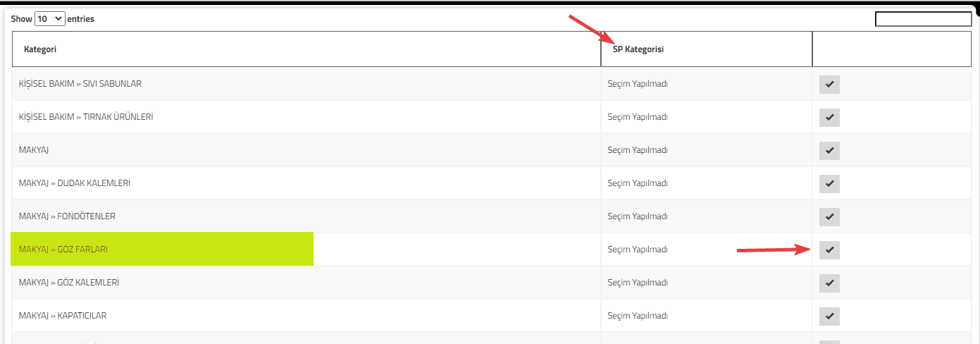Click checkmark button in MAKYAJ row

pyautogui.click(x=829, y=150)
